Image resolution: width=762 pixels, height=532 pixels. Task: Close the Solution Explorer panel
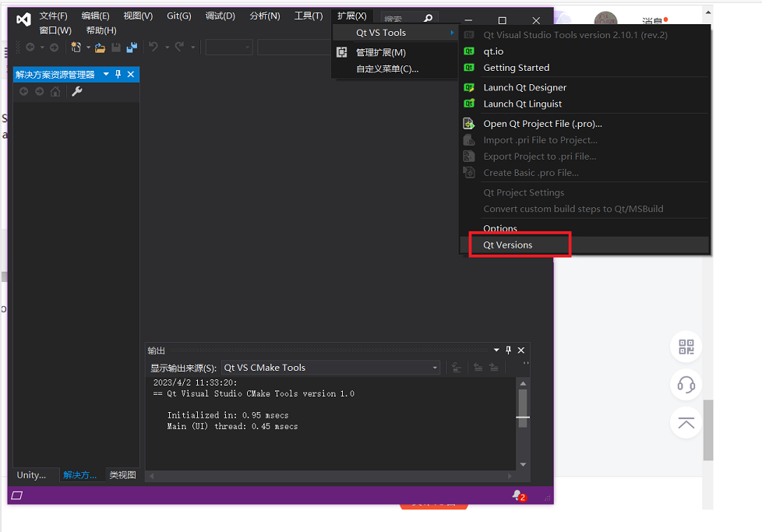click(131, 74)
